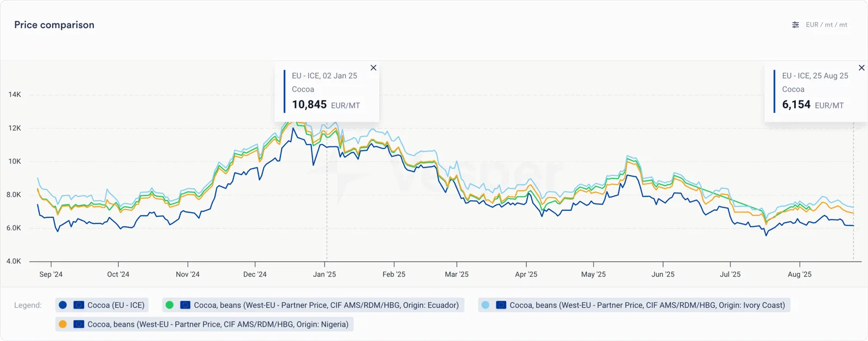Click the Aug '25 axis label
This screenshot has height=341, width=868.
pyautogui.click(x=800, y=274)
